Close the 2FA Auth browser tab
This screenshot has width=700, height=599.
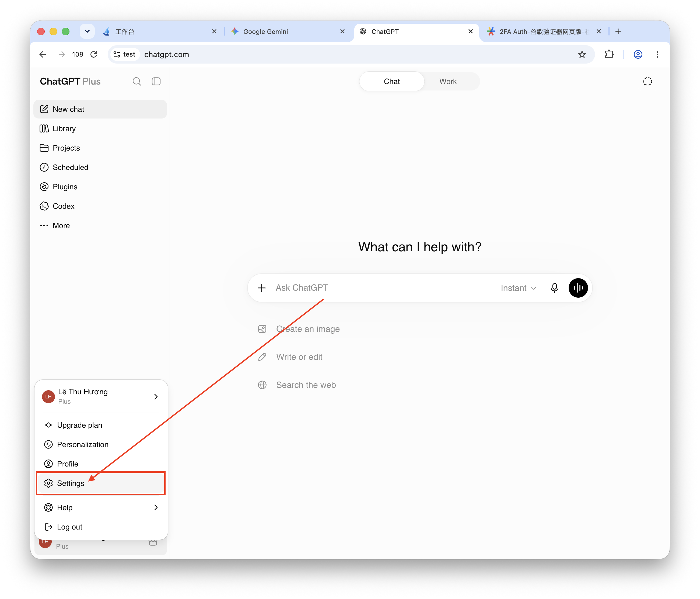coord(599,32)
